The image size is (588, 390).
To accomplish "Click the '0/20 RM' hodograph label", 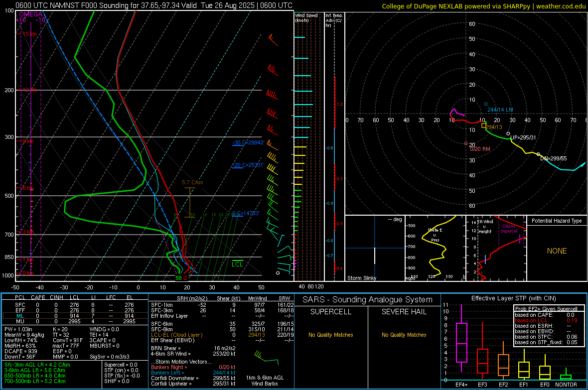I will click(x=480, y=149).
